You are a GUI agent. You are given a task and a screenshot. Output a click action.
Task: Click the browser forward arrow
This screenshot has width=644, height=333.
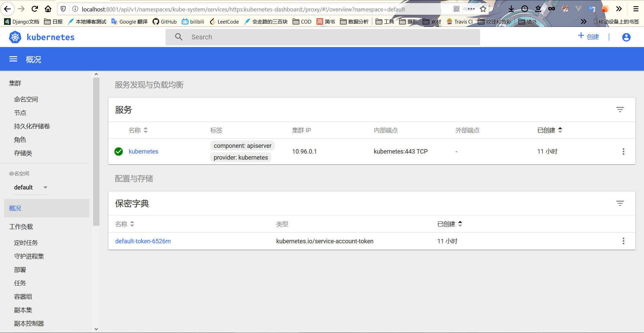pos(21,9)
